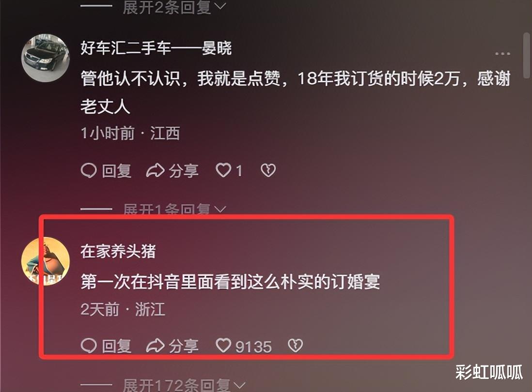This screenshot has height=392, width=532.
Task: Open 在家养头猪 user avatar
Action: (x=46, y=261)
